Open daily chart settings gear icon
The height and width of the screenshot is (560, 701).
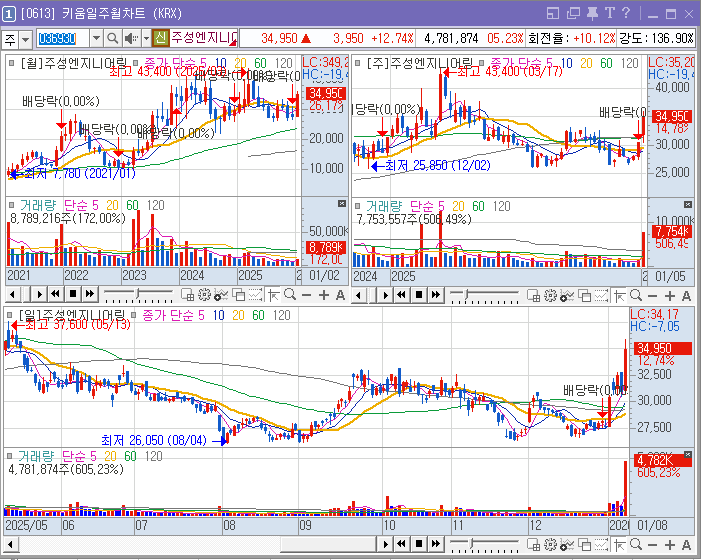tap(550, 544)
